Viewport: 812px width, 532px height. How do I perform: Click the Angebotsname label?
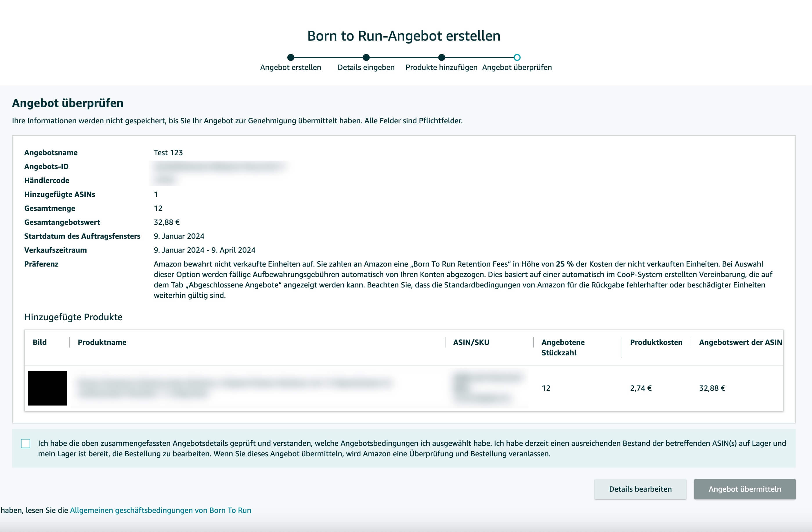(x=51, y=153)
